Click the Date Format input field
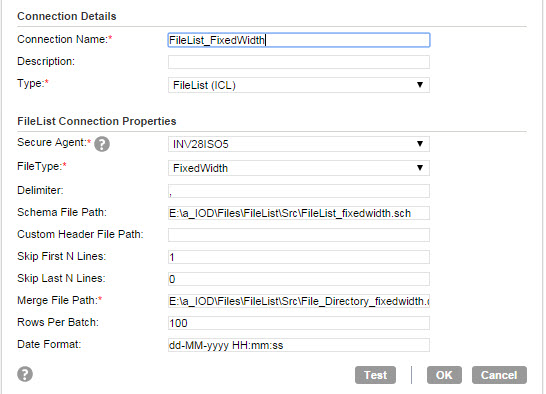546x394 pixels. pyautogui.click(x=299, y=345)
